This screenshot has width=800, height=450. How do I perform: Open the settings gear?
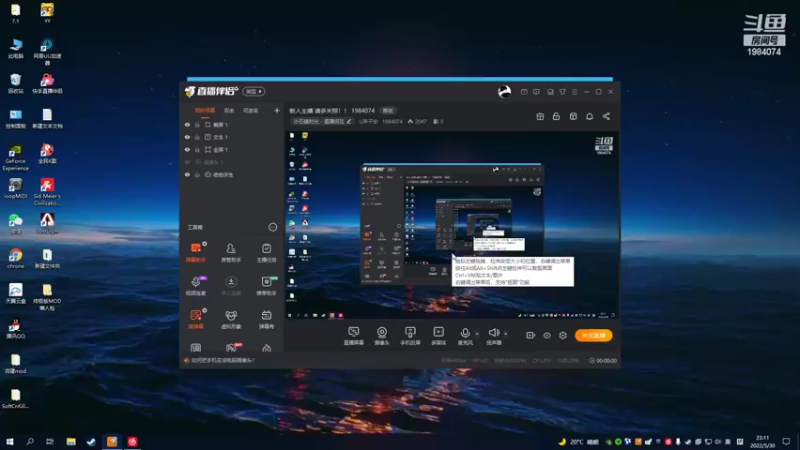563,335
